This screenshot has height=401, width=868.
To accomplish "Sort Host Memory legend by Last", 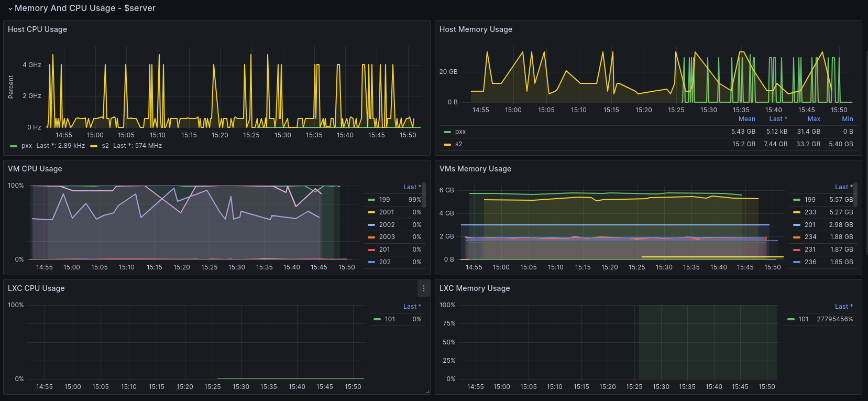I will 778,119.
